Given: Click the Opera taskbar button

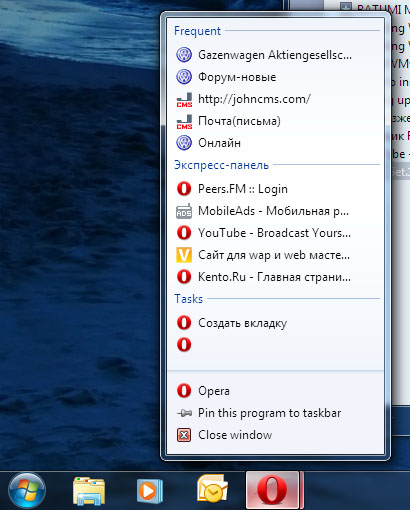Looking at the screenshot, I should click(x=272, y=491).
